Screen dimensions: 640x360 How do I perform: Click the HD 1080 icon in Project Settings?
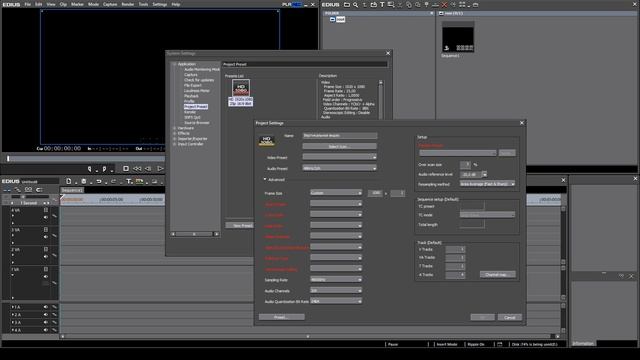tap(266, 141)
